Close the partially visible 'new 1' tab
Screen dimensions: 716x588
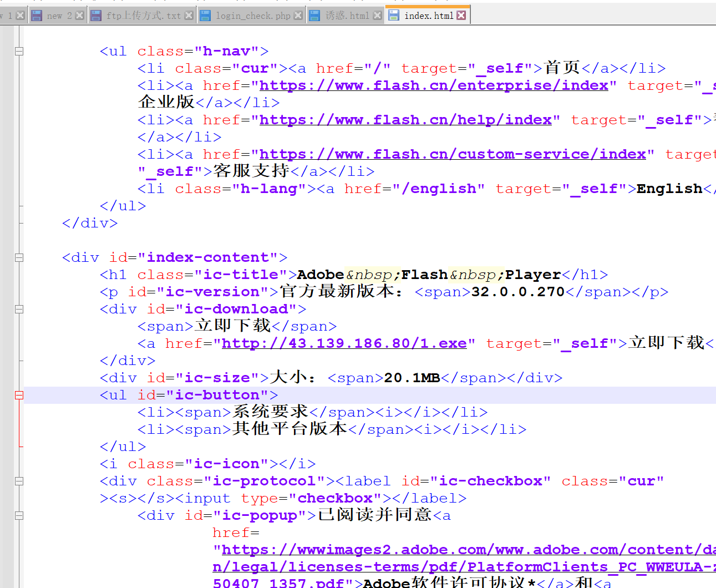click(x=21, y=16)
